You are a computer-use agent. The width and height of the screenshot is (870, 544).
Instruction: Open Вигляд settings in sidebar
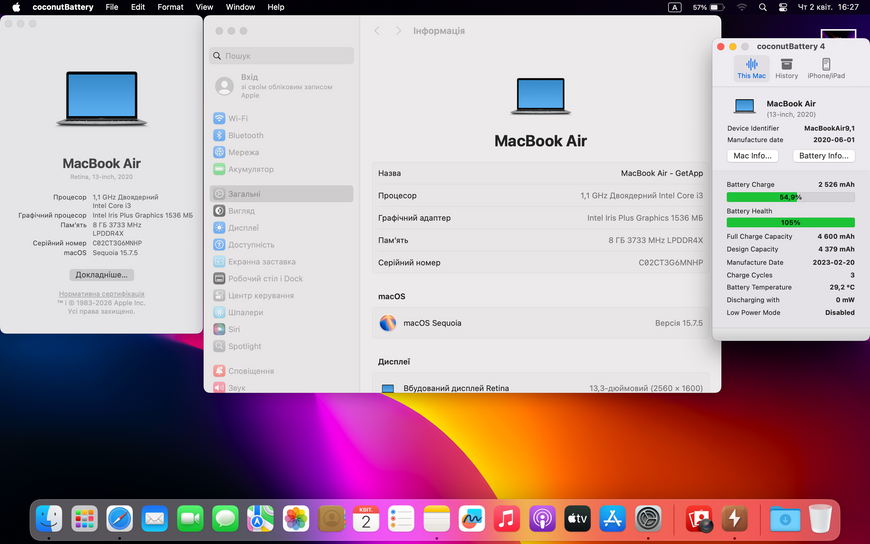click(x=281, y=211)
